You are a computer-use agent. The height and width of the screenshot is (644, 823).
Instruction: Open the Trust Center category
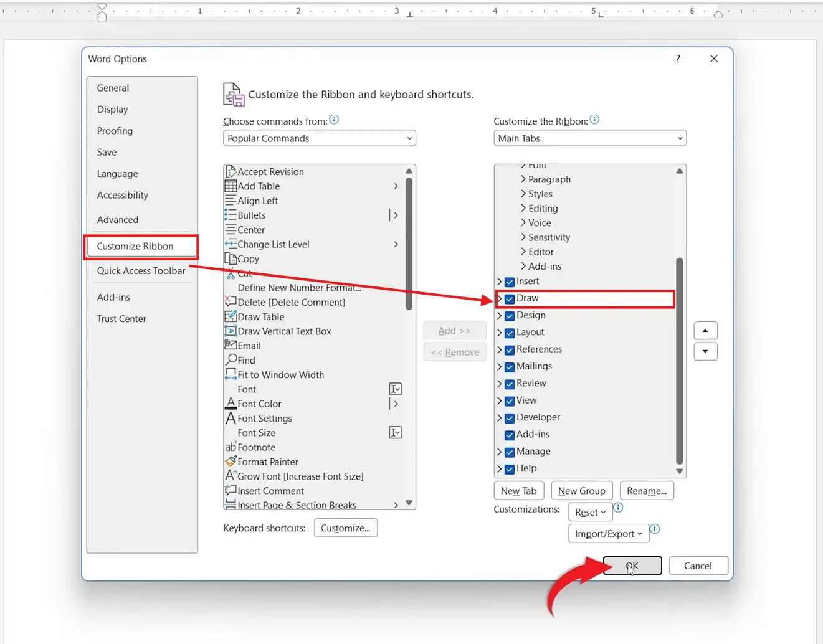121,318
